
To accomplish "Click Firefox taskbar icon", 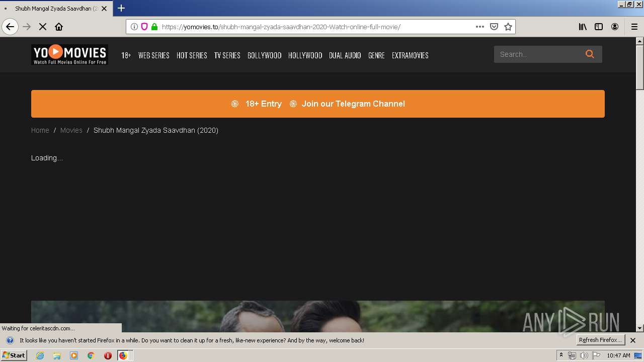I will 124,355.
